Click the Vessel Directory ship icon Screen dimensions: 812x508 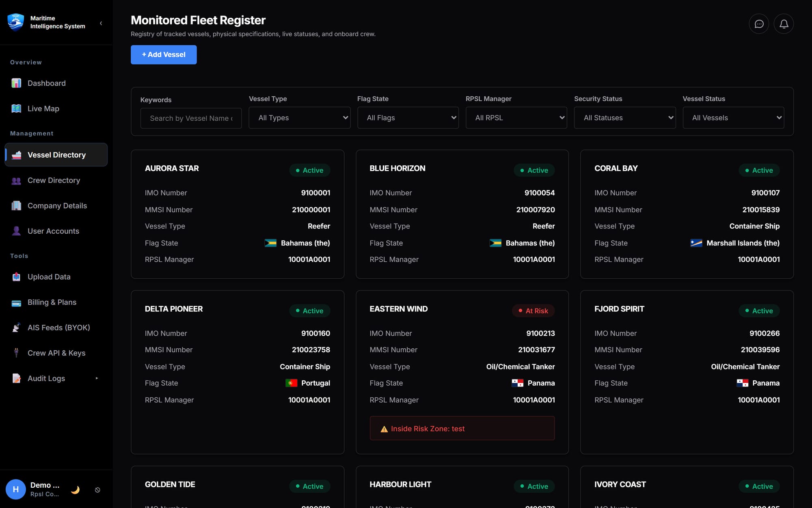[16, 155]
